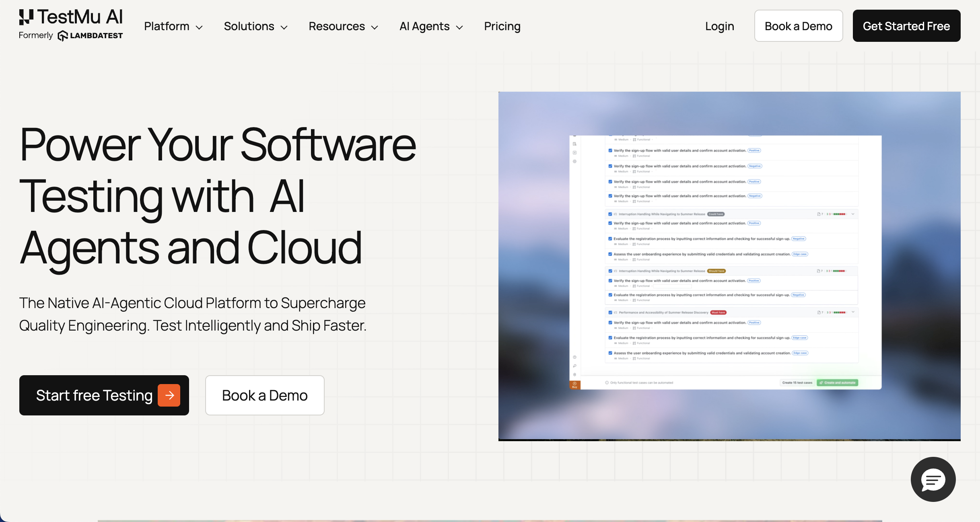The width and height of the screenshot is (980, 522).
Task: Open the AI Agents menu
Action: pyautogui.click(x=431, y=27)
